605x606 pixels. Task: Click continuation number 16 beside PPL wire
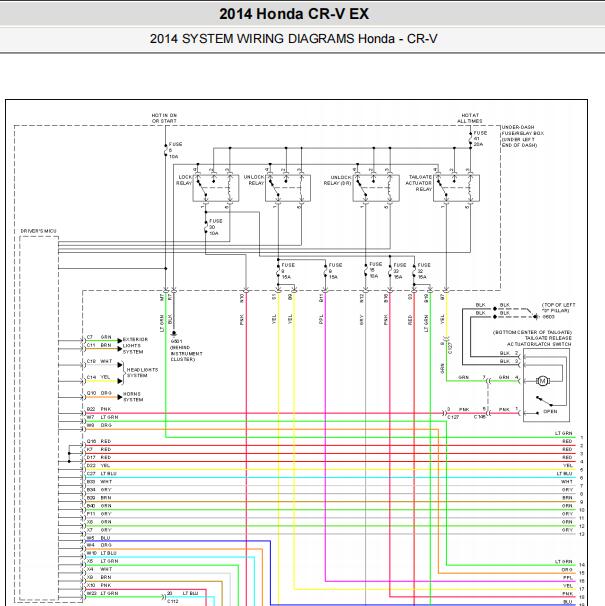[x=582, y=581]
